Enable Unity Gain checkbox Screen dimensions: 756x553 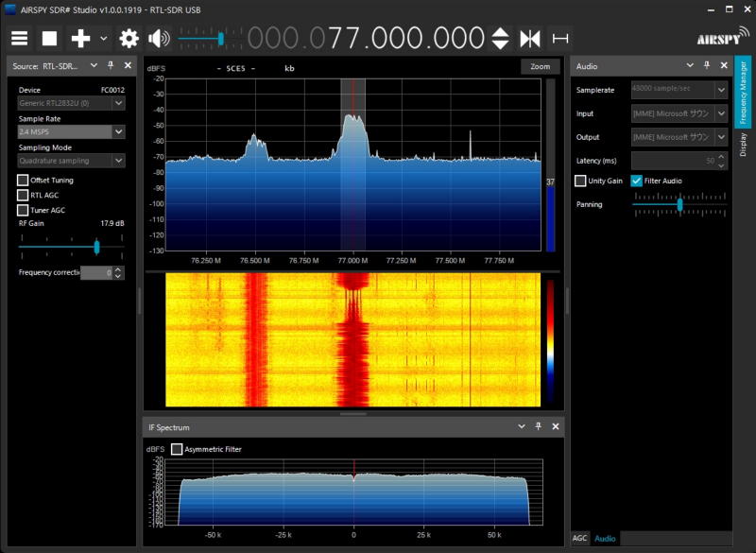tap(580, 181)
